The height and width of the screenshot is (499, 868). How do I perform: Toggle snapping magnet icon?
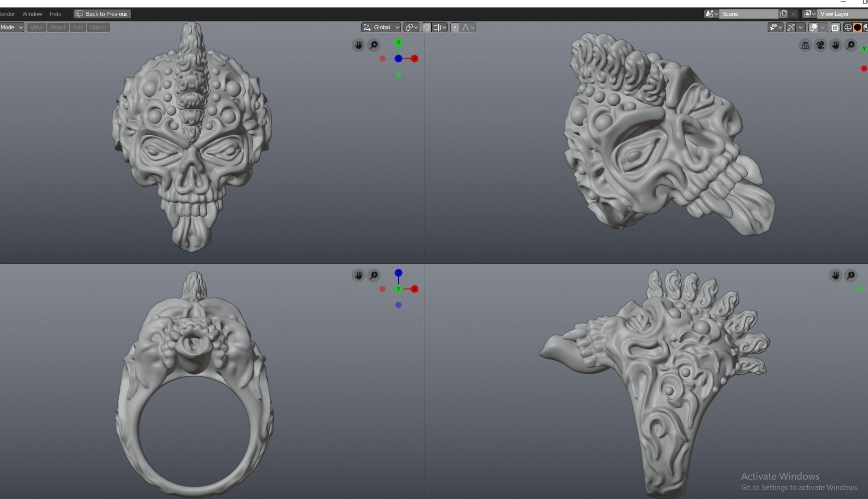click(427, 27)
